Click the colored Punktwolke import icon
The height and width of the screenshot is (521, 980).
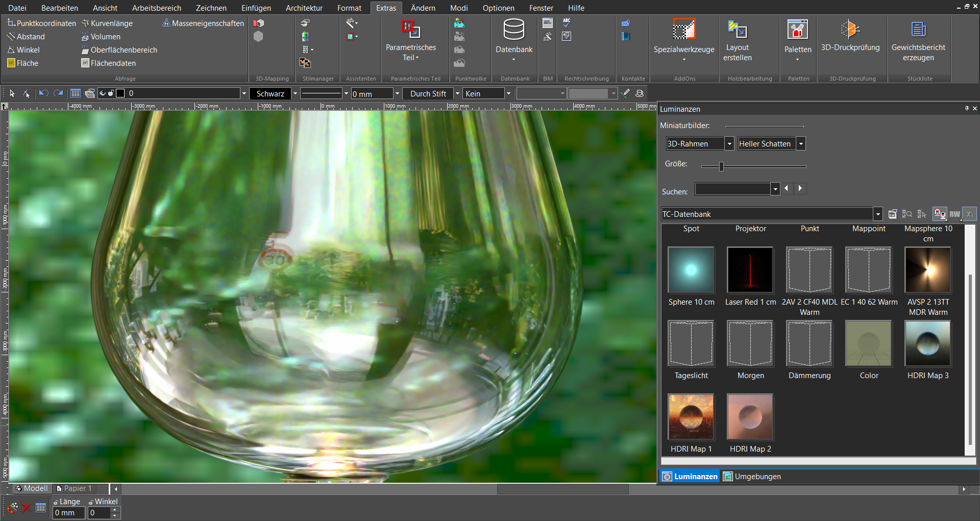click(459, 23)
